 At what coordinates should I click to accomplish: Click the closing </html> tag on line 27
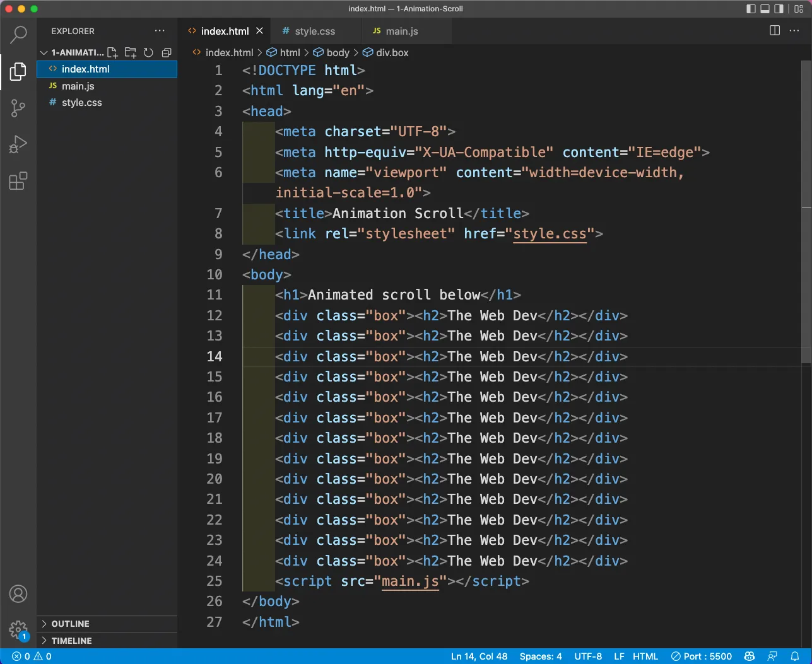coord(271,622)
